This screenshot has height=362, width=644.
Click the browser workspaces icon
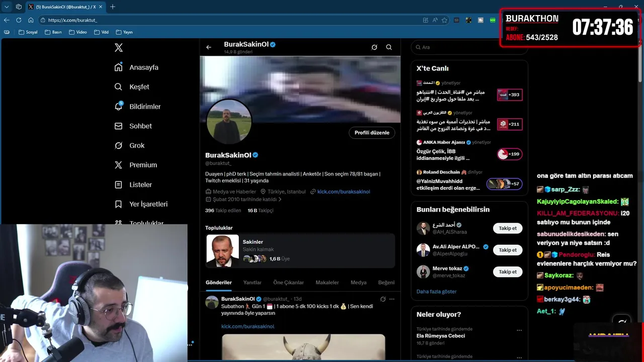coord(19,7)
